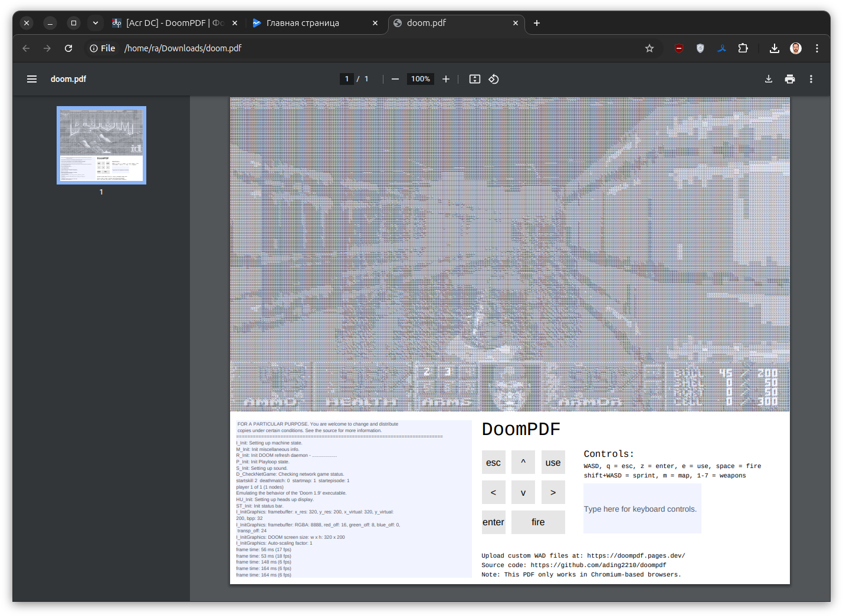Open the shield extension icon
This screenshot has height=616, width=843.
coord(700,48)
